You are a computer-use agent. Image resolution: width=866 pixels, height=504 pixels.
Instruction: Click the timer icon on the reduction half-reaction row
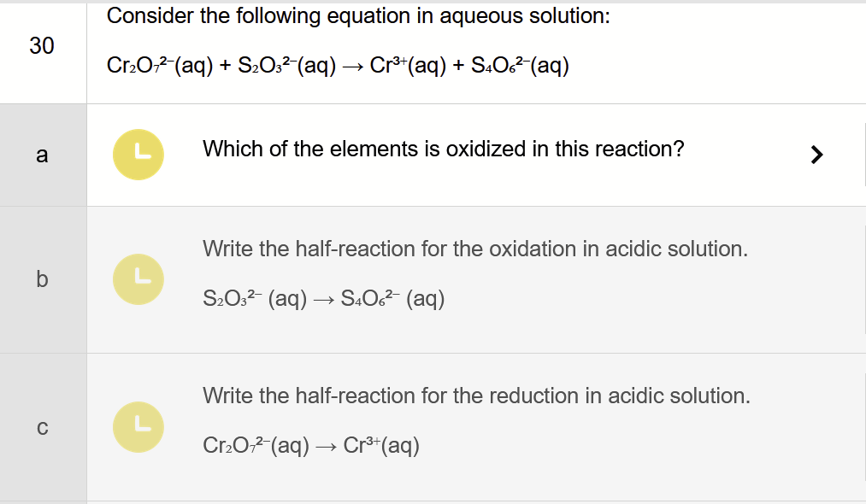click(x=138, y=426)
